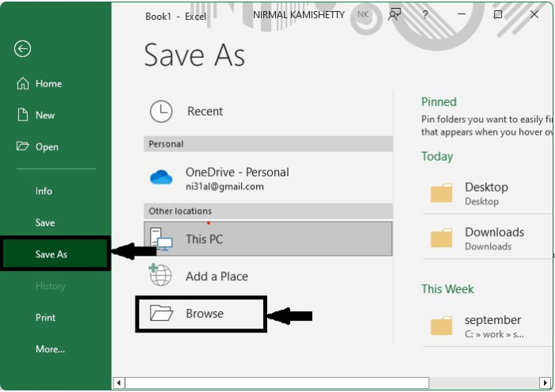Click the Recent clock icon
The width and height of the screenshot is (555, 392).
click(161, 112)
